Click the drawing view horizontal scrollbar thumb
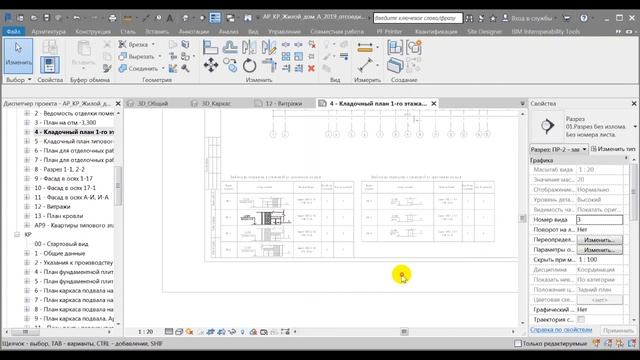The width and height of the screenshot is (640, 360). (404, 331)
